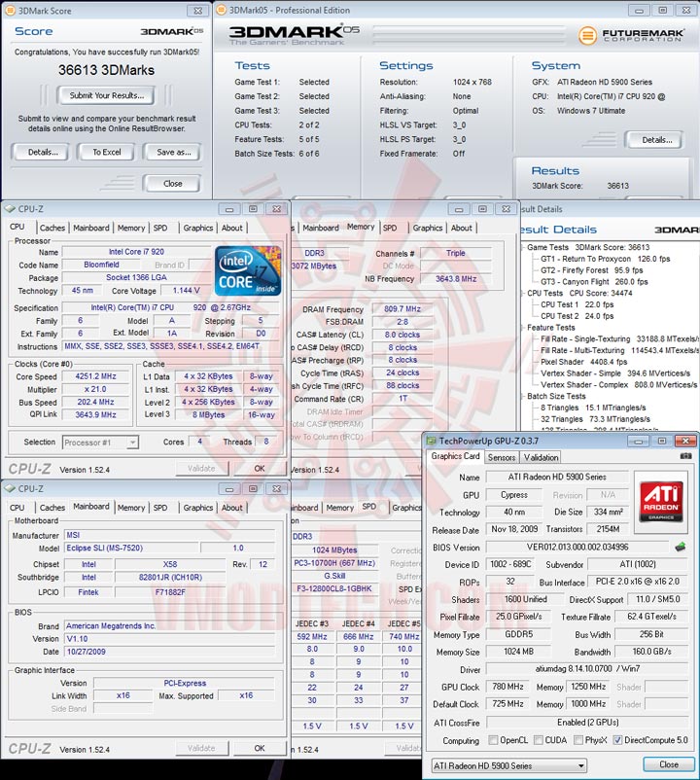The image size is (700, 780).
Task: Click the green BIOS save chip icon
Action: pos(681,547)
